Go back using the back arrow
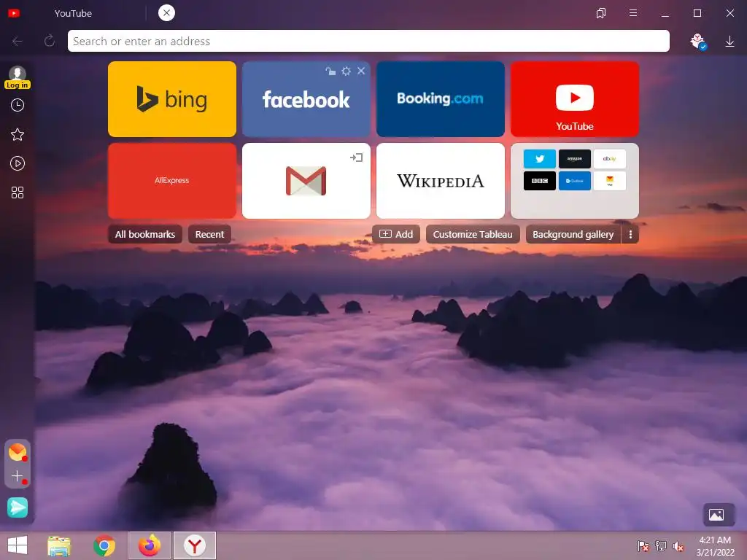 pos(18,42)
